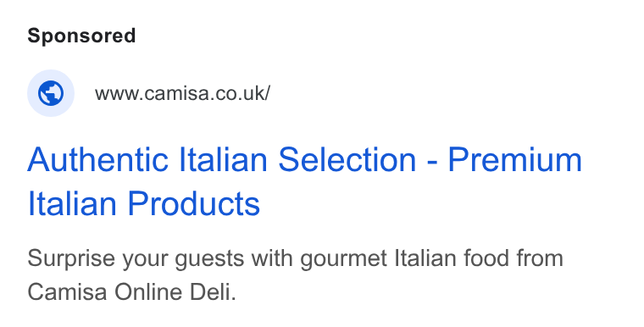Click the word 'Selection' in the headline
Viewport: 644px width, 327px height.
pos(347,159)
